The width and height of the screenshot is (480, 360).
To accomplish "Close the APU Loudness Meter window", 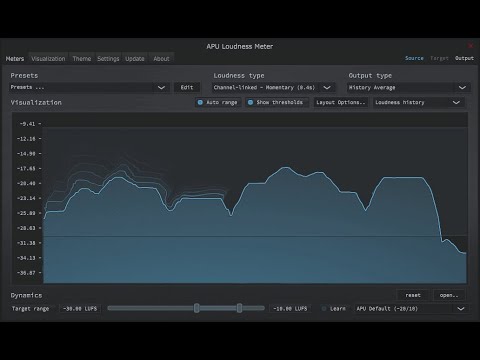I will (471, 45).
